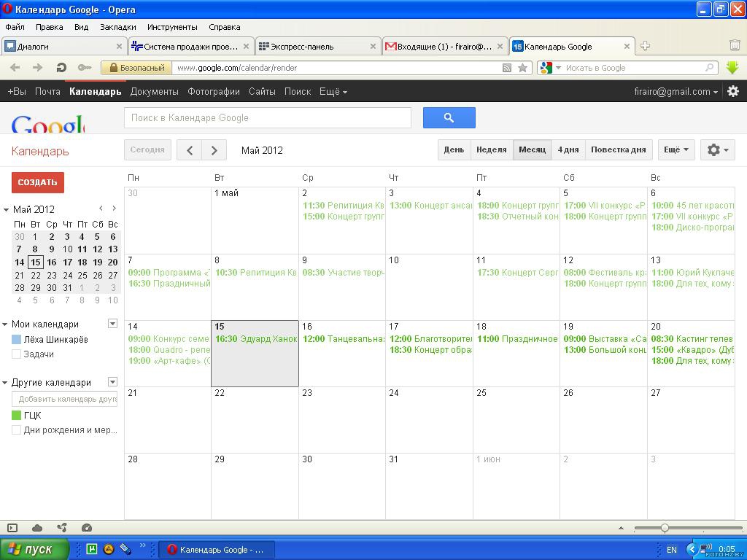Open Почта link in Google bar
The image size is (747, 560).
[47, 91]
